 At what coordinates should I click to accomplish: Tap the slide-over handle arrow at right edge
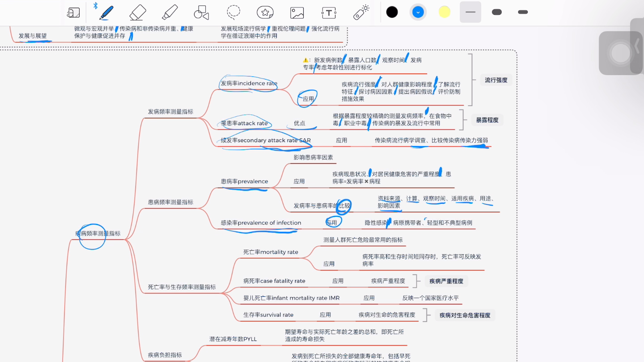click(x=637, y=46)
